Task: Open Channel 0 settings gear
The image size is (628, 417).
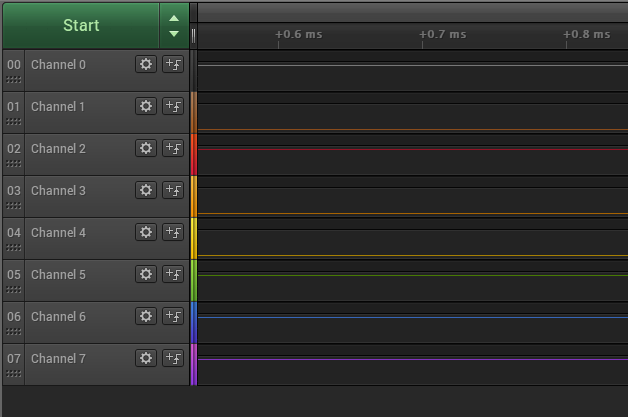Action: pos(146,64)
